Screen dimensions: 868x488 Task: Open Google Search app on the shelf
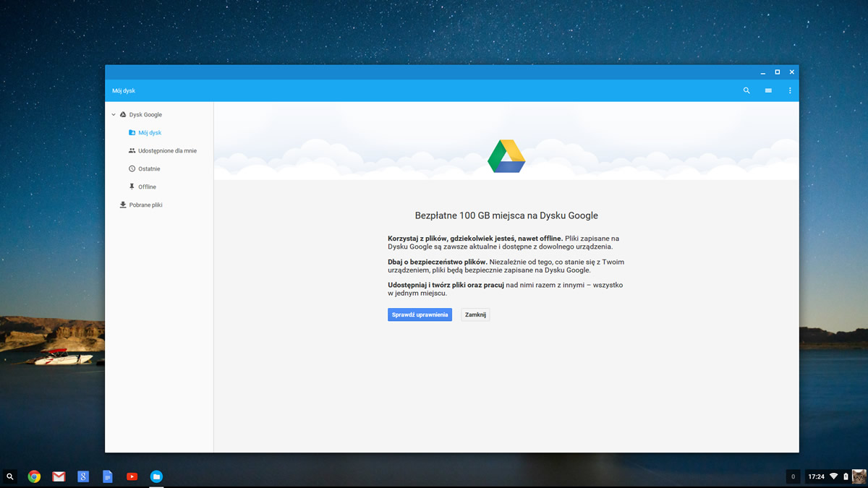83,476
